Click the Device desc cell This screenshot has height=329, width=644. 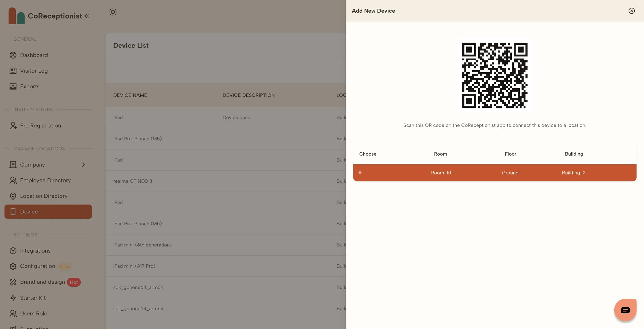pos(236,117)
